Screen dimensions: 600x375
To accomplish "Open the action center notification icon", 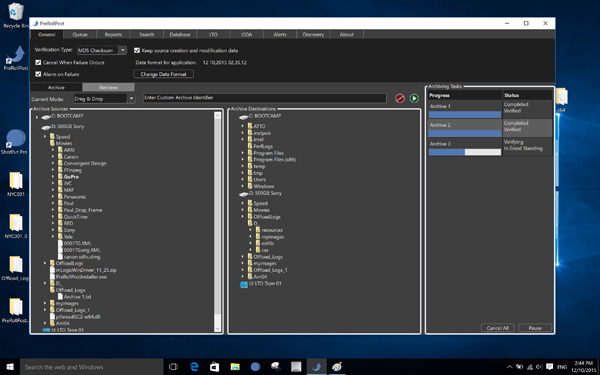I will tap(550, 367).
